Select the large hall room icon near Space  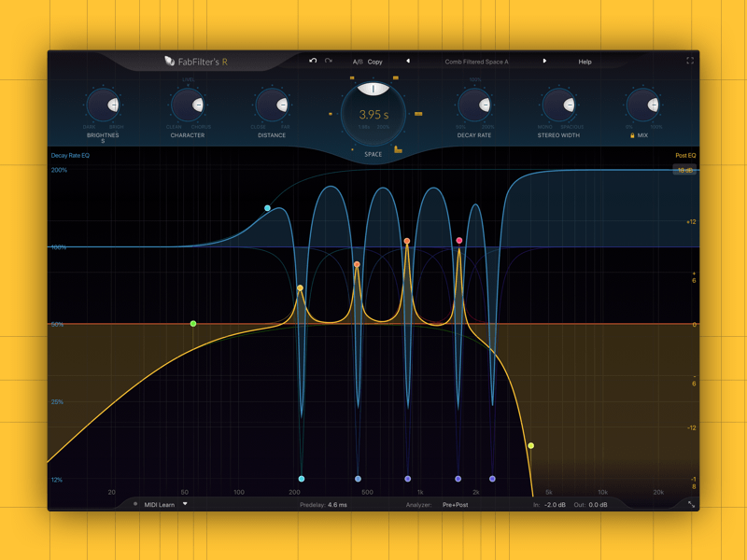(x=398, y=149)
